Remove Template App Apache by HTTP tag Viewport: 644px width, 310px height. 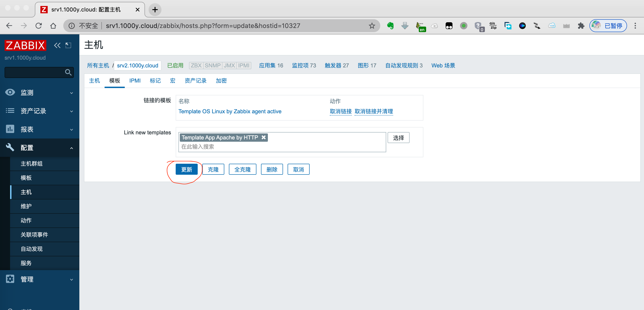(264, 137)
